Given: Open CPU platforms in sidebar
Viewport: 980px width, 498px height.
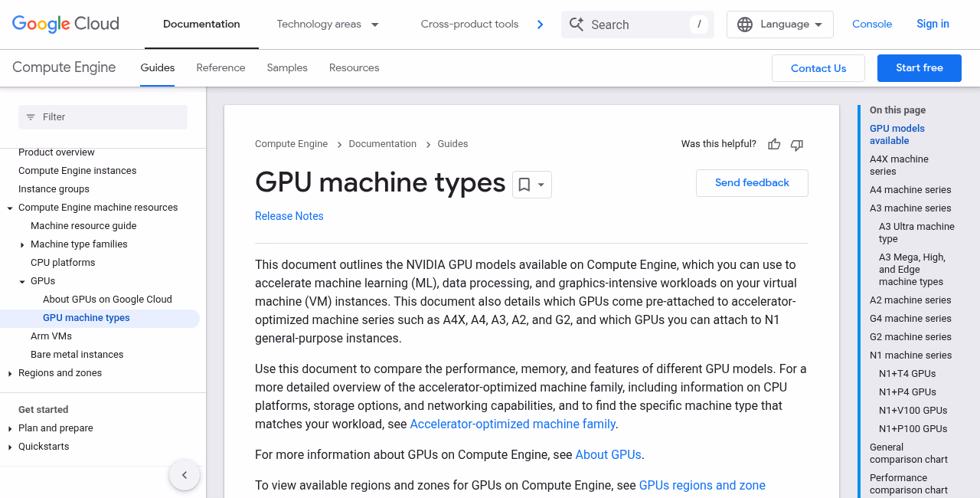Looking at the screenshot, I should [x=63, y=263].
